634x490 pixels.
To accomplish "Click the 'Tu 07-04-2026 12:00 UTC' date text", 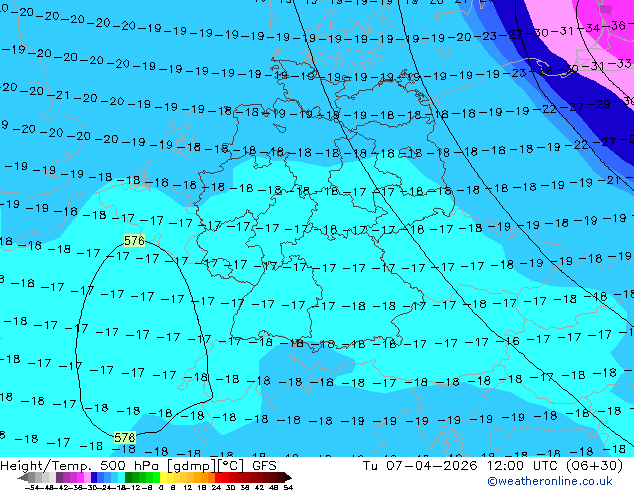I will pyautogui.click(x=460, y=466).
